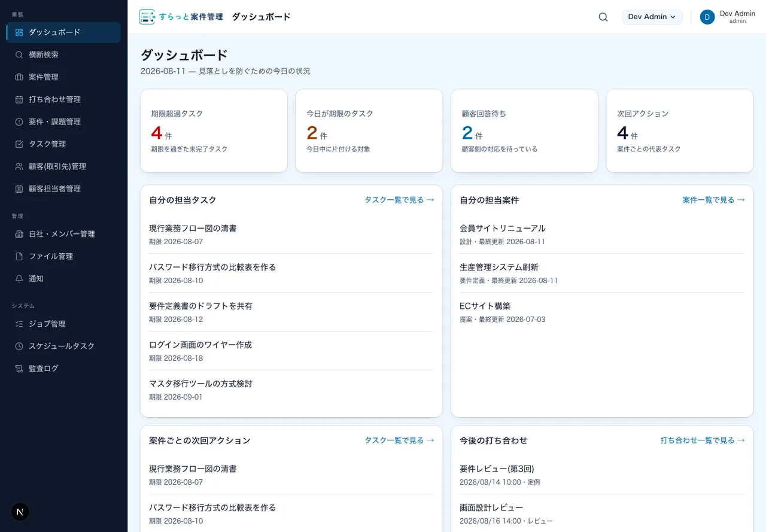Click the タスク管理 checkbox icon
The width and height of the screenshot is (766, 532).
(19, 144)
